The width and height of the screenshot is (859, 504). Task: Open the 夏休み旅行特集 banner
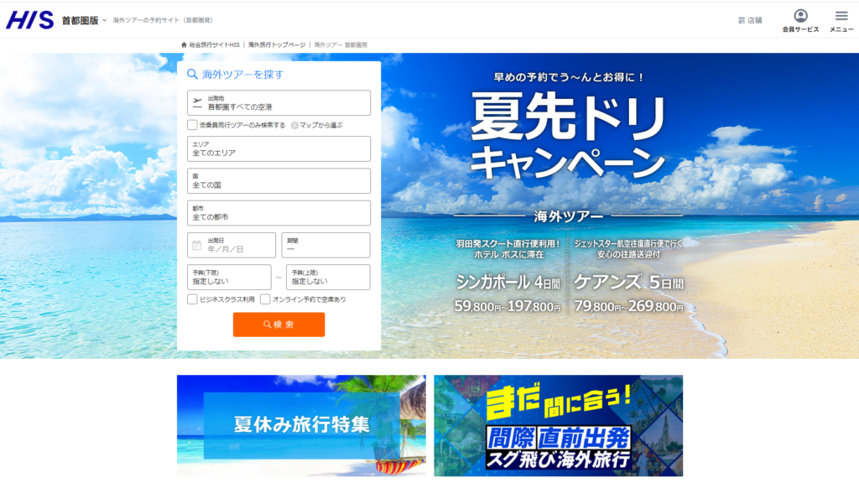pos(301,425)
